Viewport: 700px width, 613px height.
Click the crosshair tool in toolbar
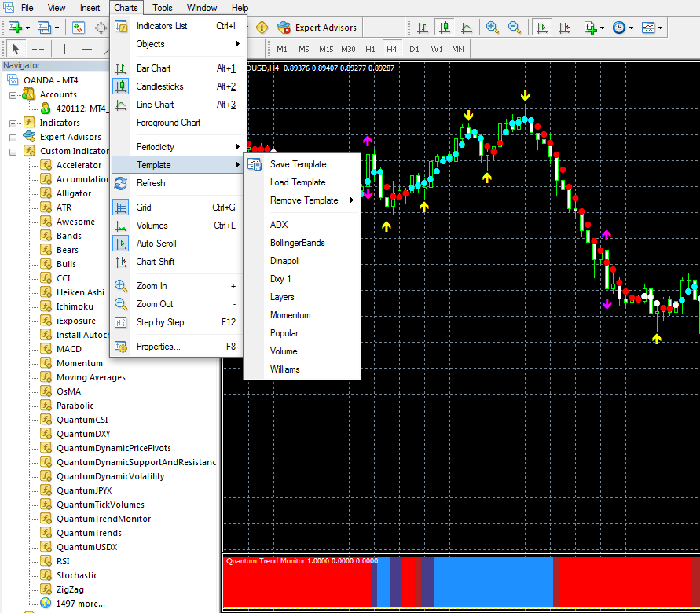(x=38, y=49)
